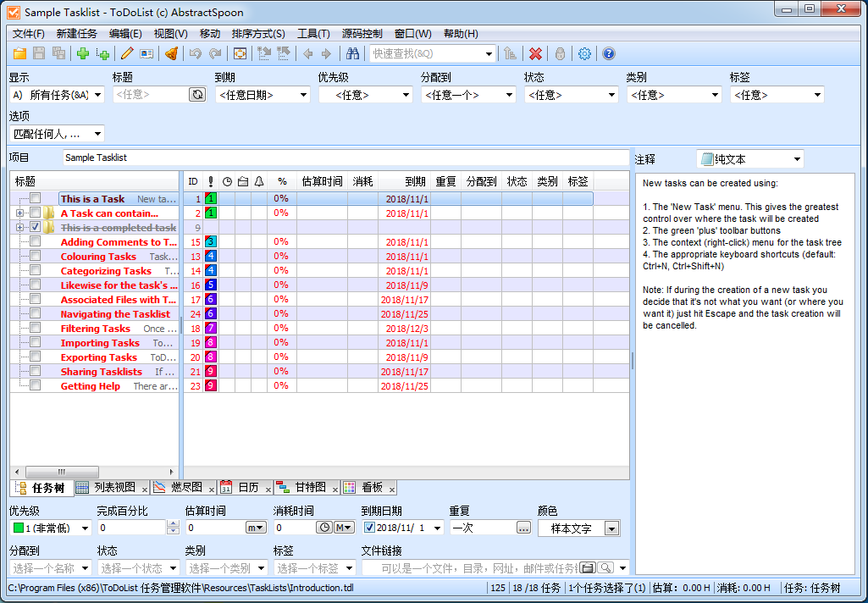Check the box for 'This is a Task'
This screenshot has width=868, height=603.
coord(36,199)
